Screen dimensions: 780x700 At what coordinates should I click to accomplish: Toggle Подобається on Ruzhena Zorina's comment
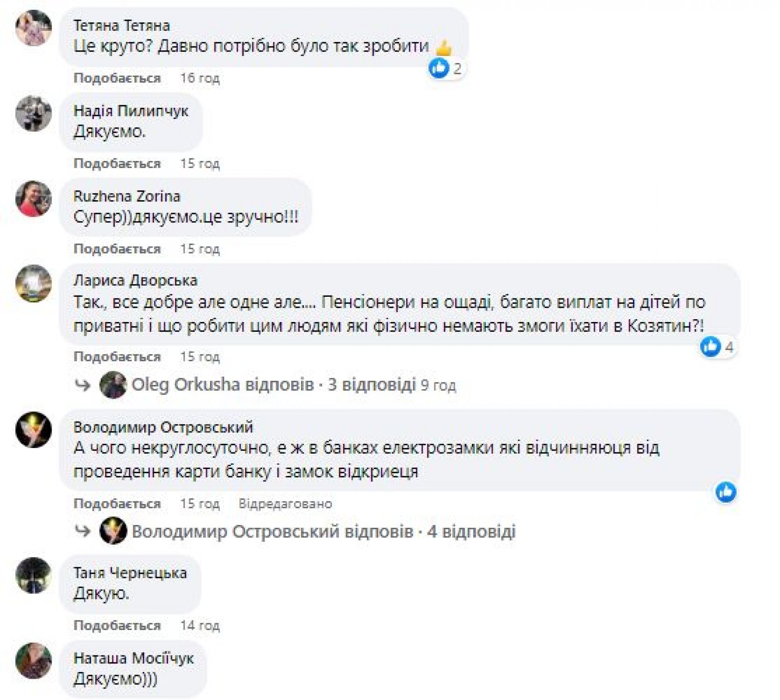click(x=117, y=248)
